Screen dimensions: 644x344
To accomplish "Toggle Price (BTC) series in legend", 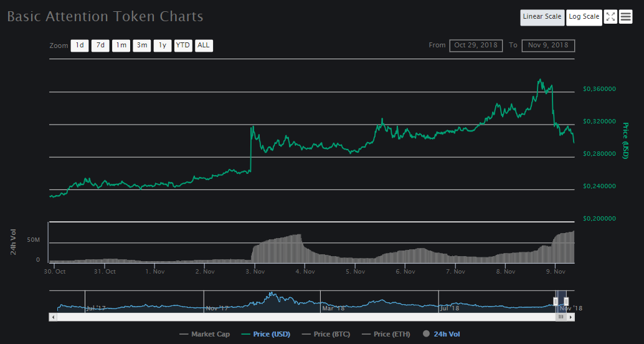I will coord(326,334).
